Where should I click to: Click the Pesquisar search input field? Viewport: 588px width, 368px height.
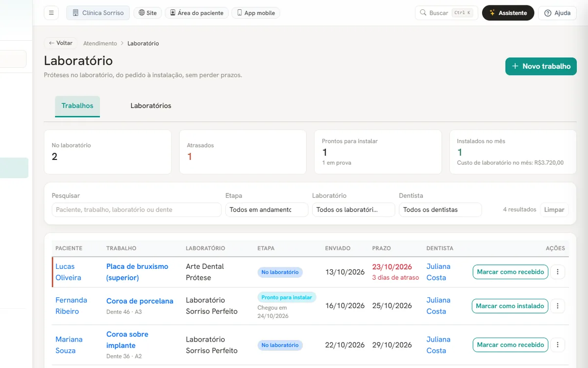(x=137, y=210)
